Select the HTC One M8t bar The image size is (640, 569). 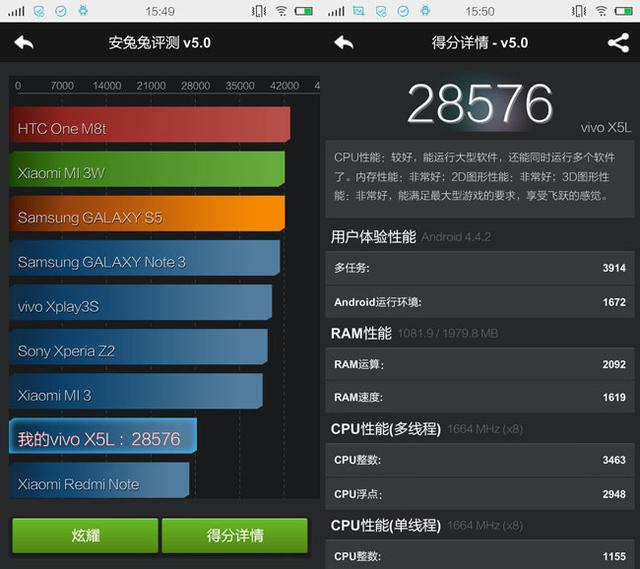tap(150, 124)
